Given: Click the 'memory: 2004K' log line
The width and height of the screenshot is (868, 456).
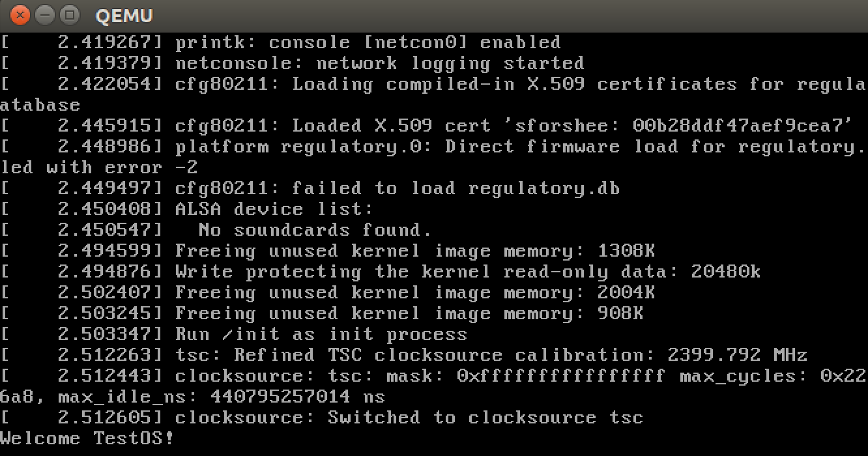Looking at the screenshot, I should pyautogui.click(x=328, y=292).
